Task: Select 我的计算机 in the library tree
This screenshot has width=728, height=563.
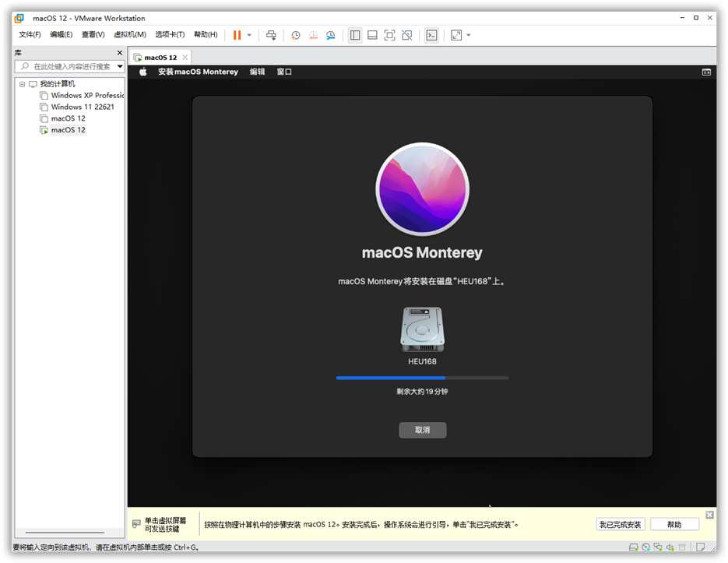Action: click(x=58, y=84)
